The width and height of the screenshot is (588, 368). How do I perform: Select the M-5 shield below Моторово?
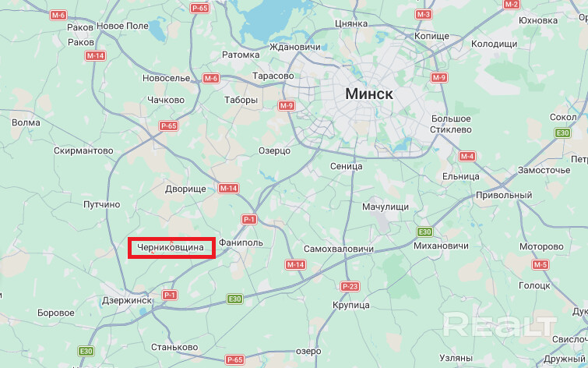tap(540, 264)
